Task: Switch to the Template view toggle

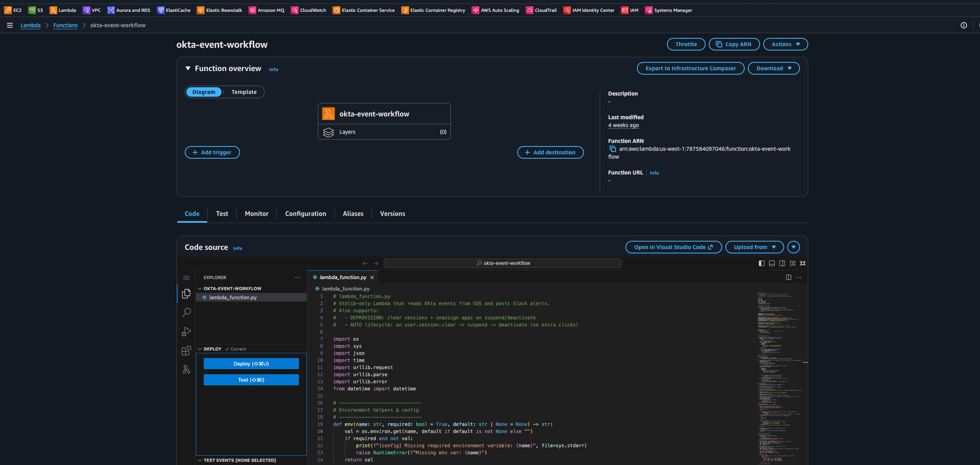Action: (244, 92)
